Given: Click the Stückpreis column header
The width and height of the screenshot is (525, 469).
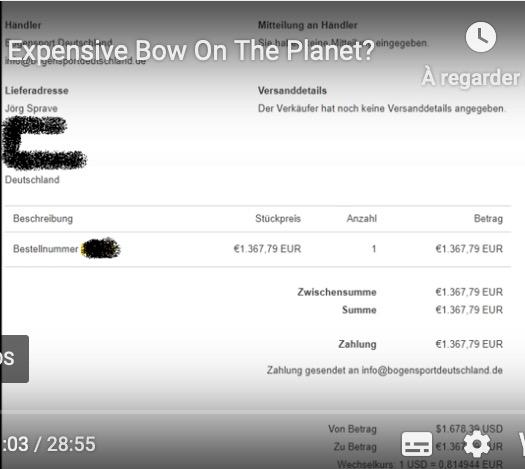Looking at the screenshot, I should pyautogui.click(x=278, y=219).
